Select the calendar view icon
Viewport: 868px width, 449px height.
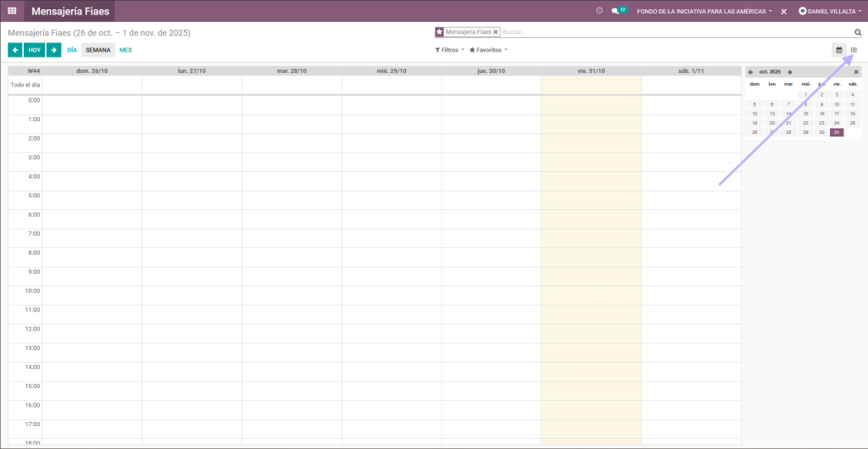coord(839,50)
